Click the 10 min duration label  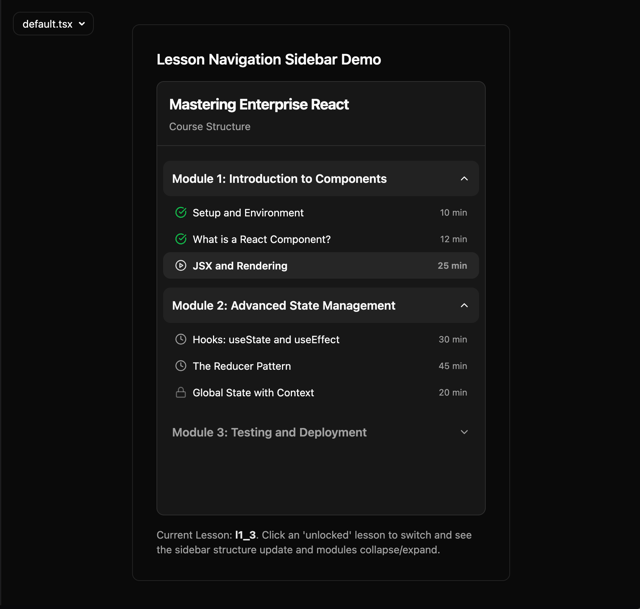453,213
